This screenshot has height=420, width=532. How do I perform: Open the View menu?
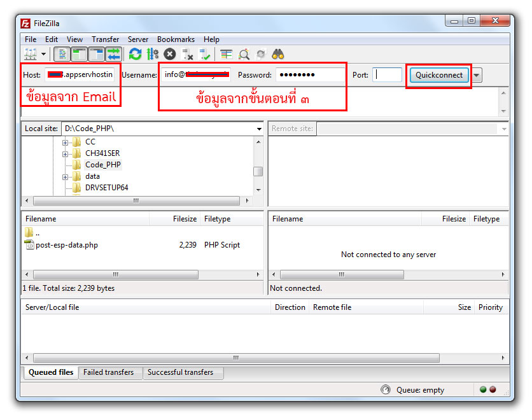click(x=74, y=39)
